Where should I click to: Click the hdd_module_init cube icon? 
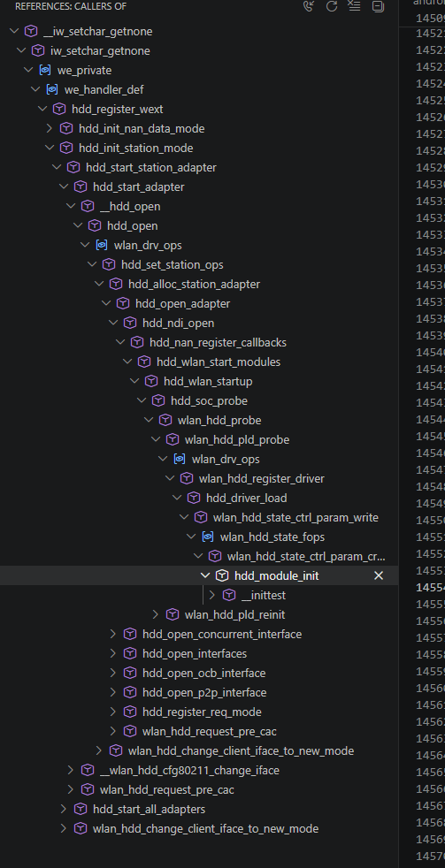pyautogui.click(x=222, y=575)
